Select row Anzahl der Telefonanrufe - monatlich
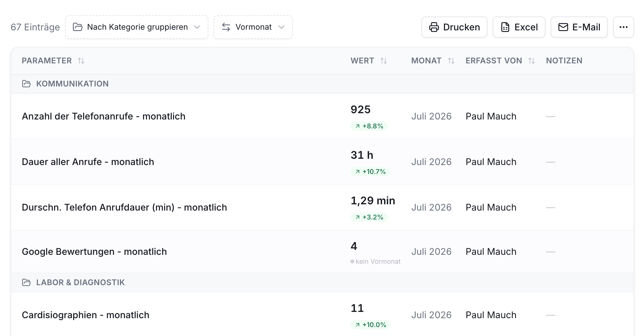Viewport: 644px width, 336px height. tap(322, 116)
